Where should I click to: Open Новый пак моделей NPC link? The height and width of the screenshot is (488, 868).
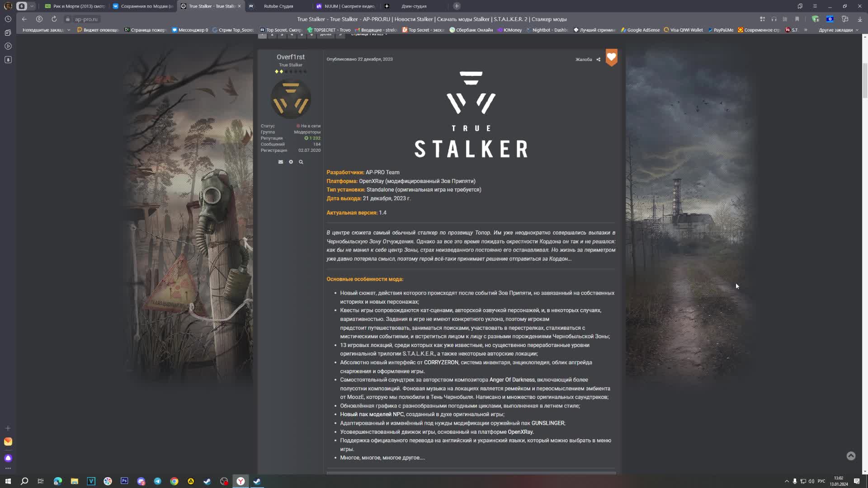pos(372,414)
